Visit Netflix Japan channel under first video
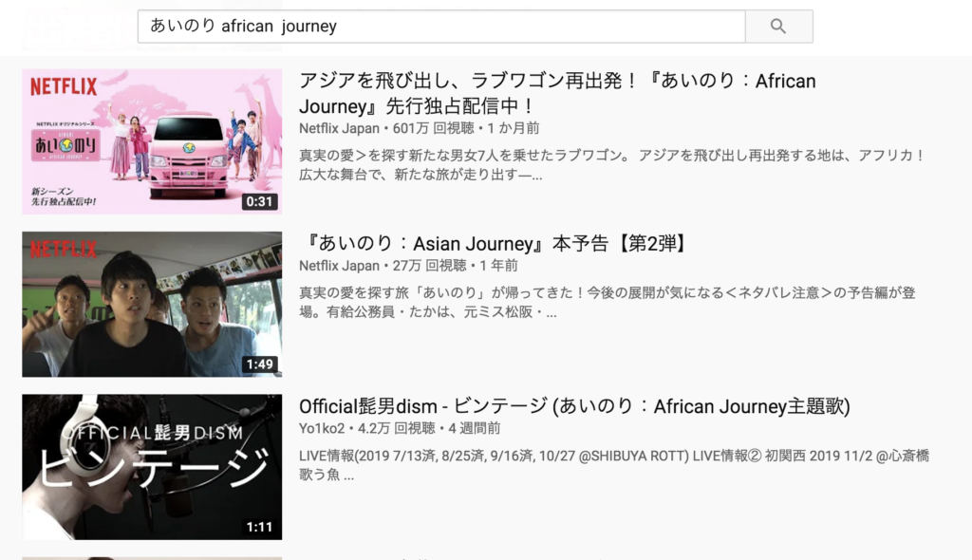 point(339,128)
